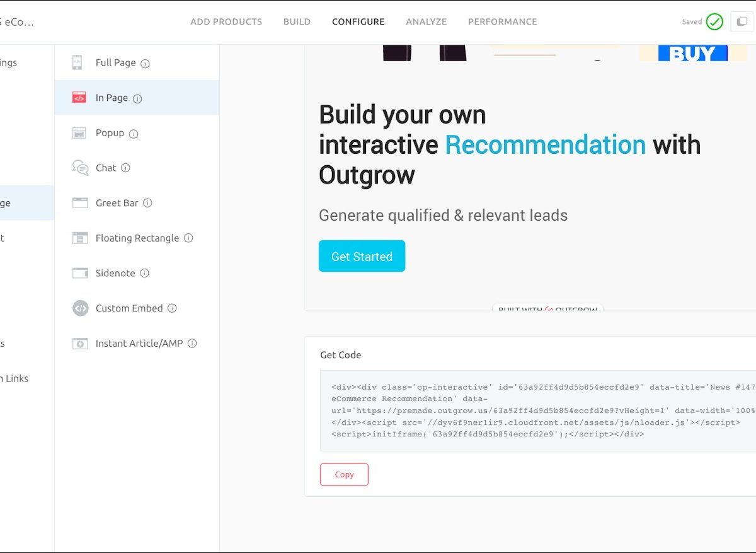Image resolution: width=756 pixels, height=553 pixels.
Task: Open the Performance tab
Action: 502,22
